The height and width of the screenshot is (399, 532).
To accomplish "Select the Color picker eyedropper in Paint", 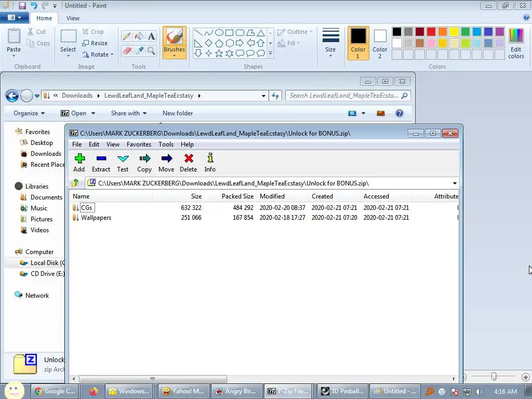I will point(139,51).
